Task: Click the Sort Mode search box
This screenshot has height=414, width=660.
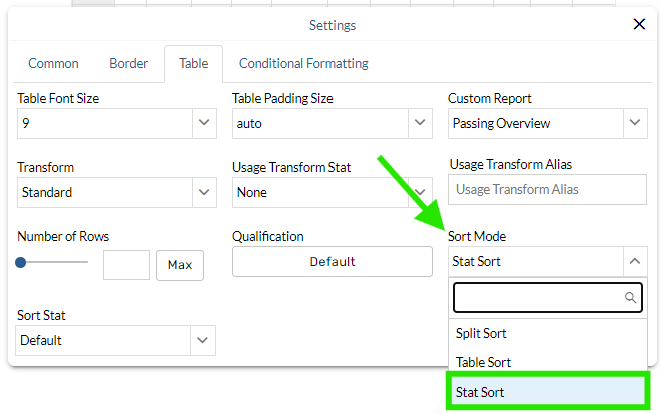Action: click(538, 297)
